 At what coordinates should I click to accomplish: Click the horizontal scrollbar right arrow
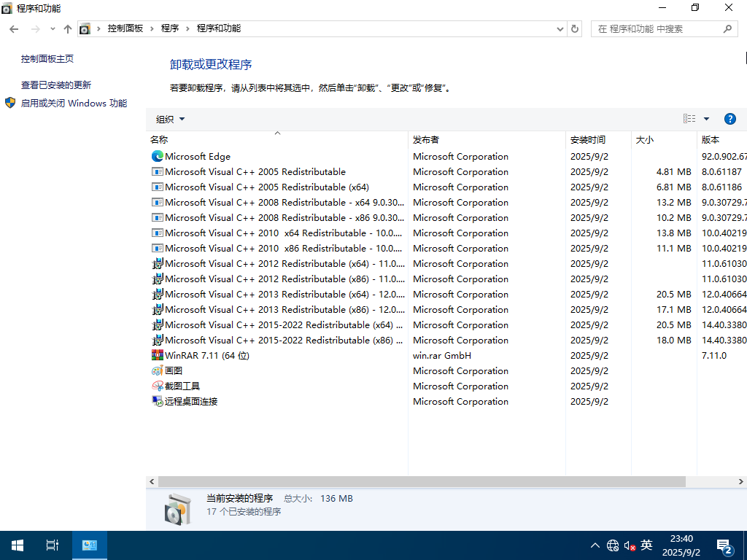click(x=741, y=481)
